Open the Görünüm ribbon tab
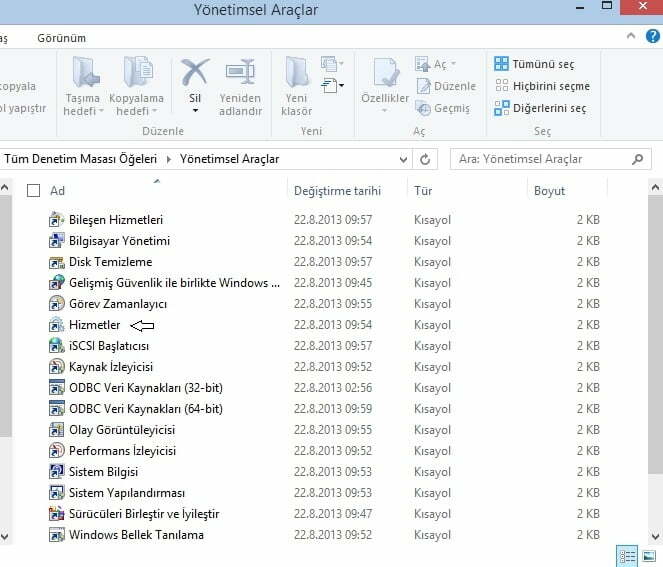Viewport: 663px width, 567px height. point(61,38)
